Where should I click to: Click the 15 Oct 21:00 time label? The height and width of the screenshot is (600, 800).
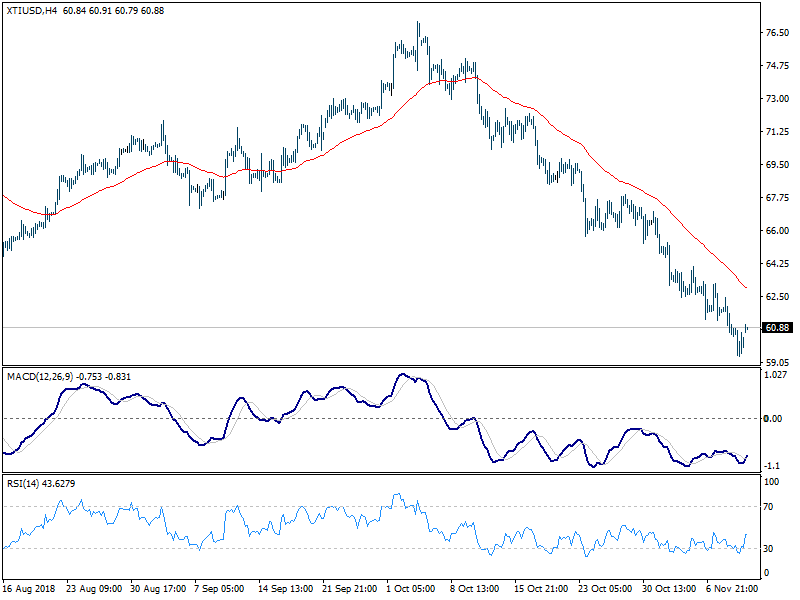[x=541, y=589]
